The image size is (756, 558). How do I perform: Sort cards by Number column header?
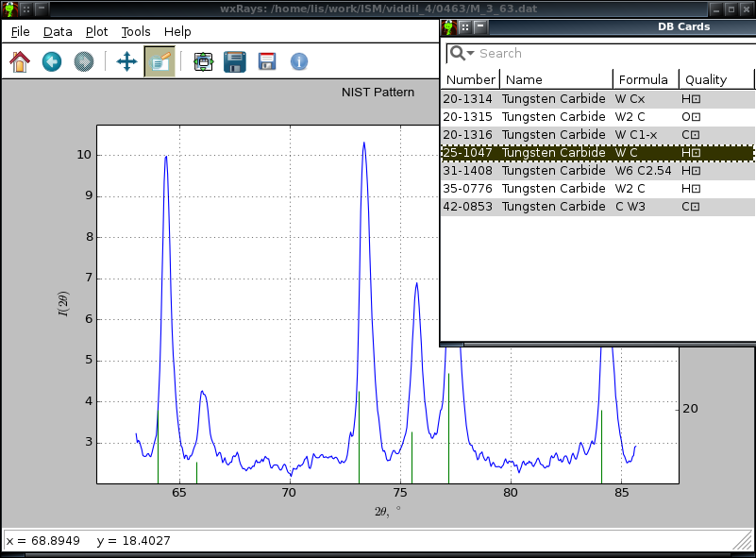click(x=470, y=80)
